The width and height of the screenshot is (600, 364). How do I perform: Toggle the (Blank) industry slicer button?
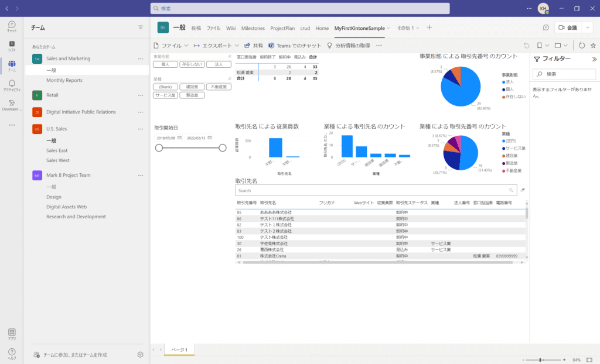point(165,87)
